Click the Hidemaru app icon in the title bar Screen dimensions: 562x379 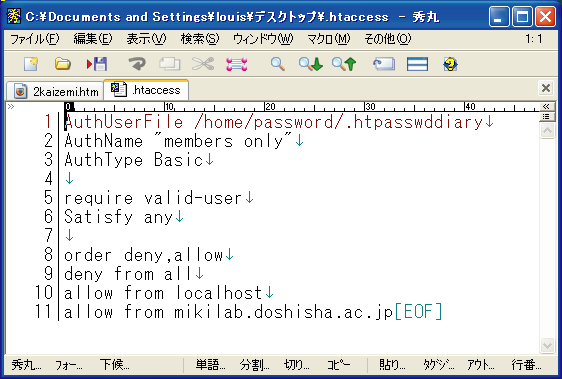pyautogui.click(x=14, y=16)
